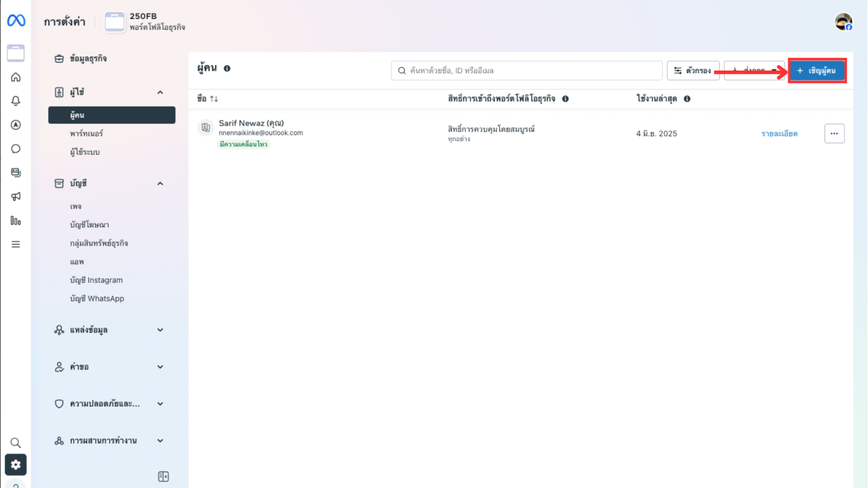Expand the คำขอ section
This screenshot has height=488, width=868.
160,367
